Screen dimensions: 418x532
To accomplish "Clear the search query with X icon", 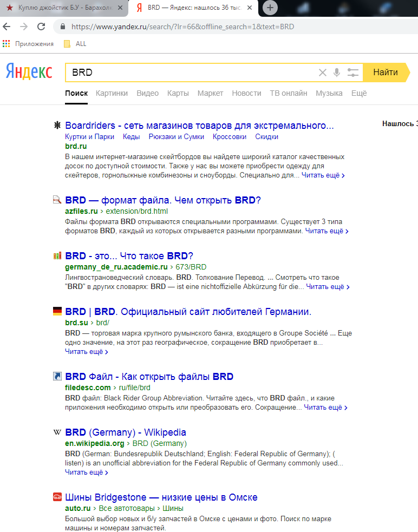I will 323,73.
